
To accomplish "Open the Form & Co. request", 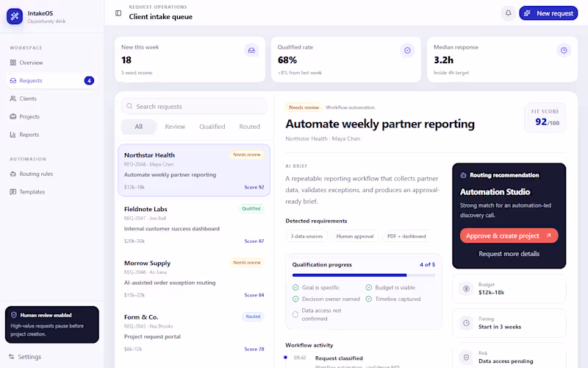I will pyautogui.click(x=194, y=333).
